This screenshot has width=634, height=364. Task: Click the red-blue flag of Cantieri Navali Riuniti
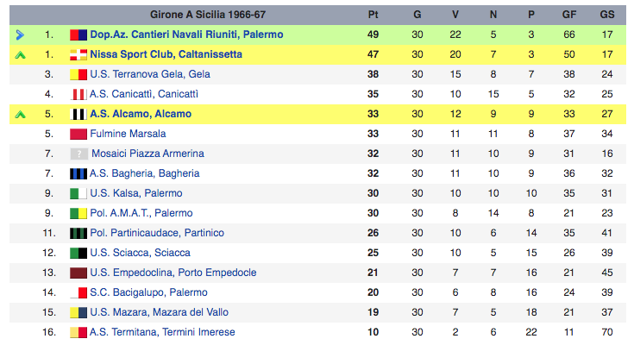point(78,35)
